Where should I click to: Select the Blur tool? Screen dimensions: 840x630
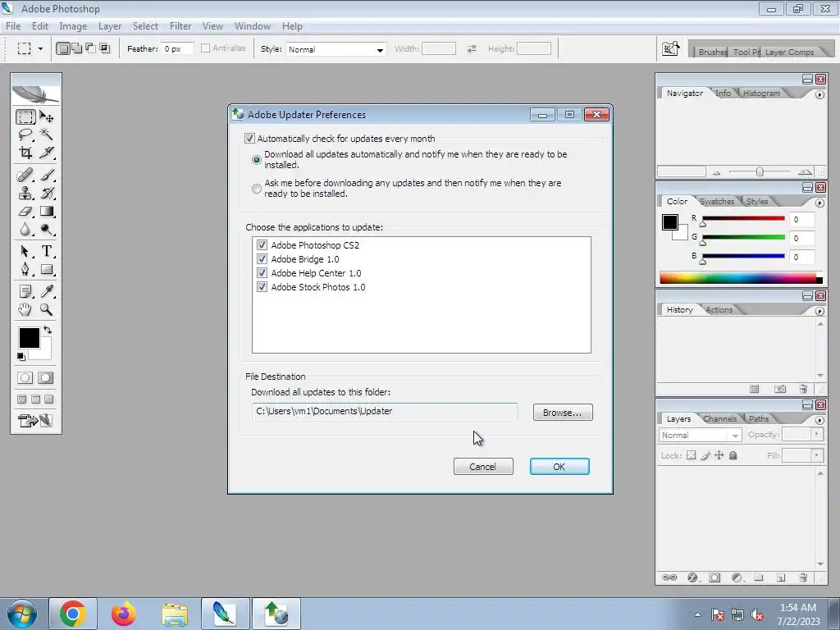(x=25, y=230)
